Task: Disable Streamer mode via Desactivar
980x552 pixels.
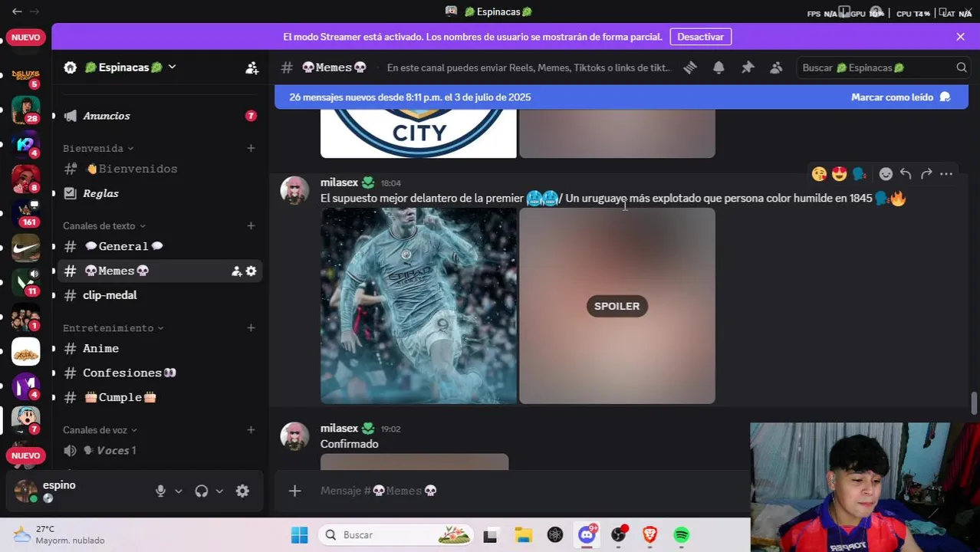Action: (x=700, y=37)
